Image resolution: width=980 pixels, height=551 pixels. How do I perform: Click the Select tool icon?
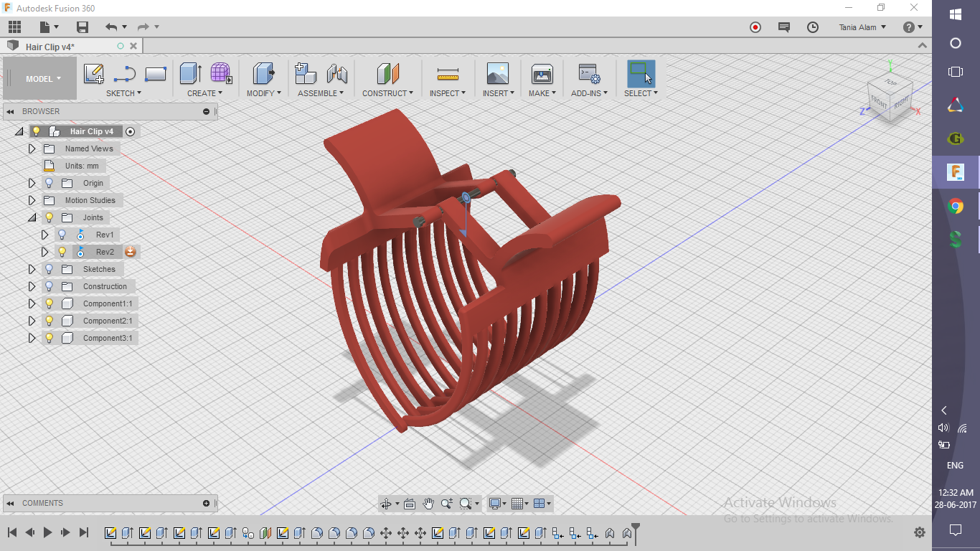(641, 73)
